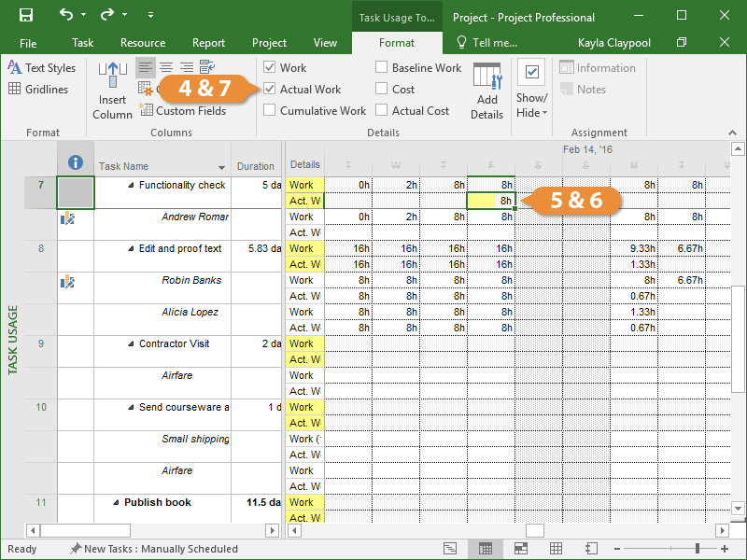This screenshot has width=747, height=560.
Task: Click the Resource Sheet view icon
Action: [x=556, y=549]
